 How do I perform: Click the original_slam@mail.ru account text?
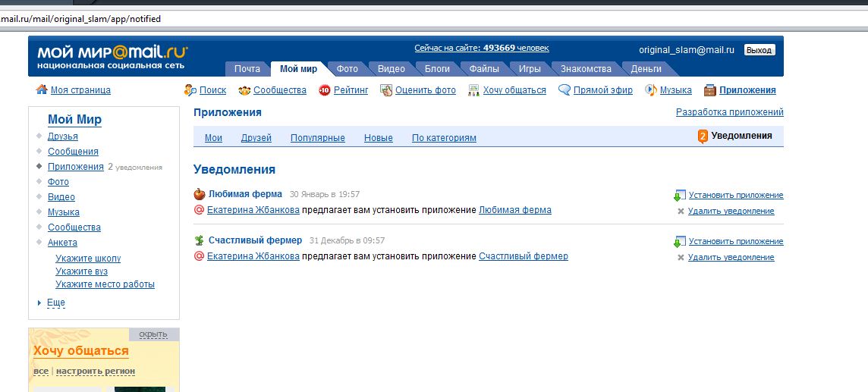(687, 50)
